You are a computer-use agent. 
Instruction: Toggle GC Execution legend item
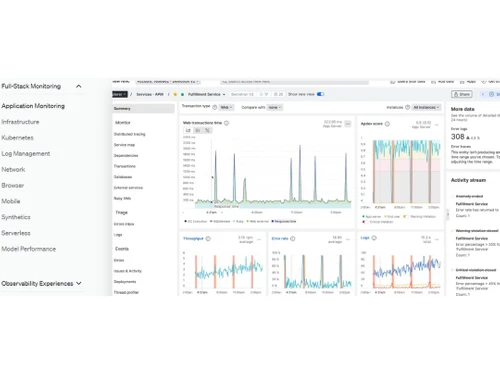pyautogui.click(x=196, y=221)
